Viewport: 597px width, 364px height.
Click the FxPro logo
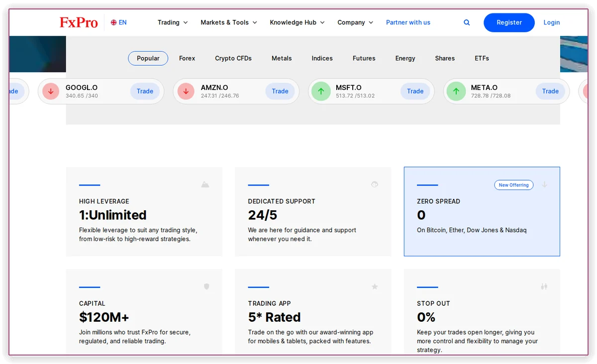point(79,22)
